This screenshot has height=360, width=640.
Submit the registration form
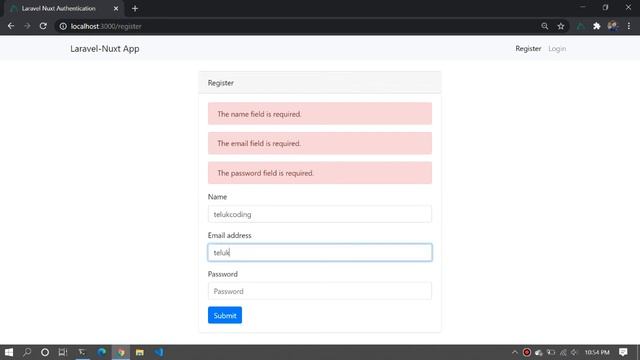(225, 315)
